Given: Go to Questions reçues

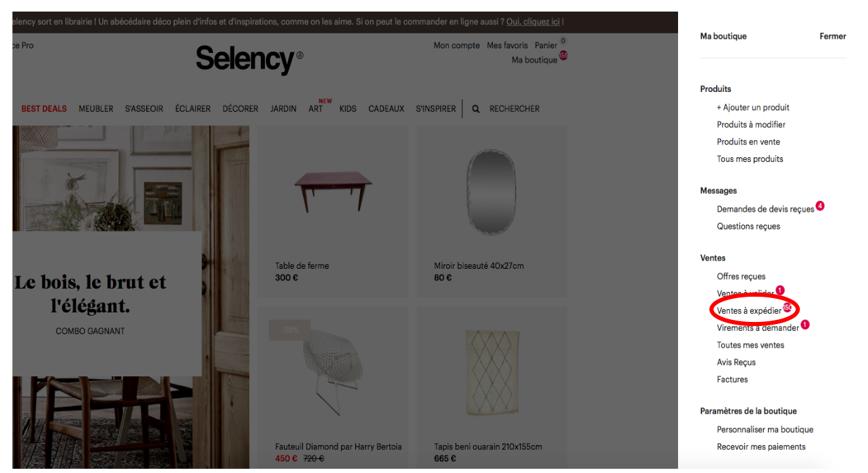Looking at the screenshot, I should (748, 227).
